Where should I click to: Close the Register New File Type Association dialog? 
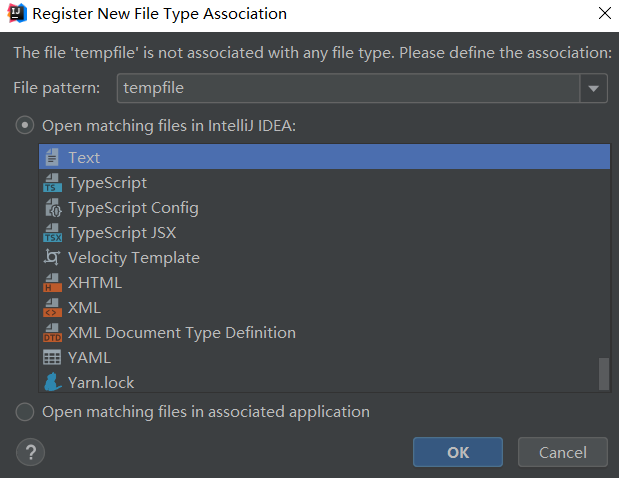coord(604,13)
